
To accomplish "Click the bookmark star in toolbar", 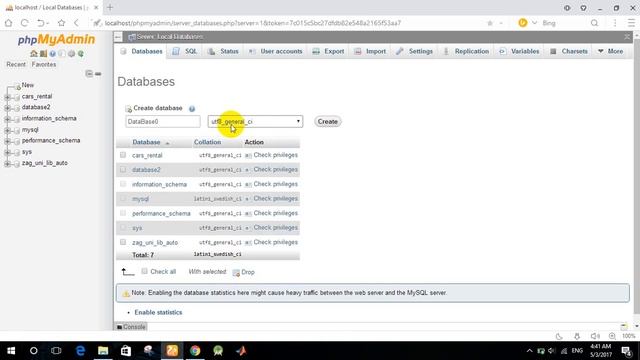I will point(61,23).
